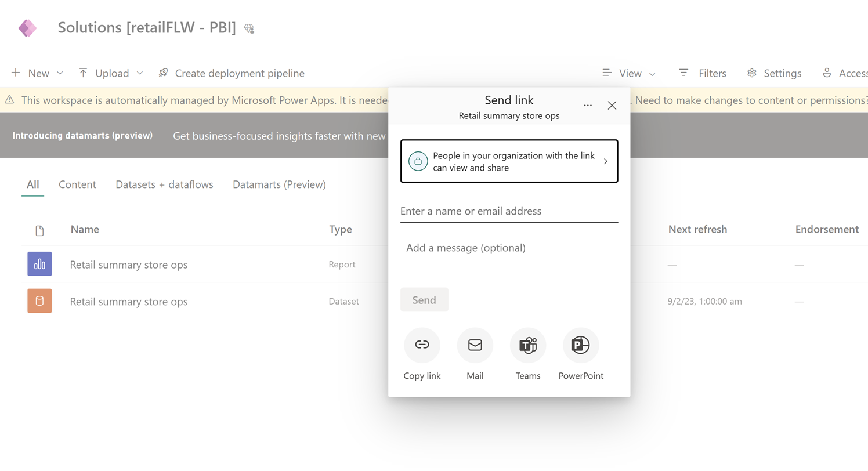Click the 9/2/23, 1:00:00 am refresh time
The image size is (868, 471).
click(705, 302)
